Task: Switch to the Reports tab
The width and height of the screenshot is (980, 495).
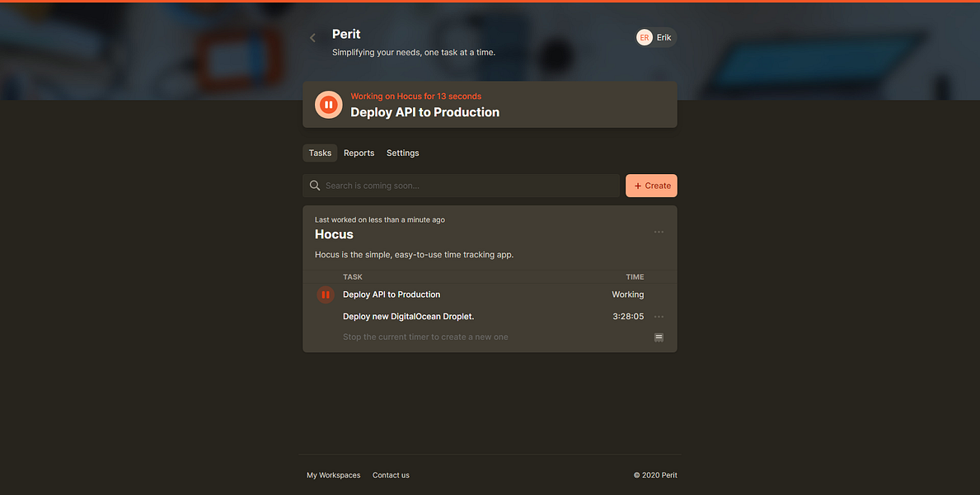Action: pos(359,153)
